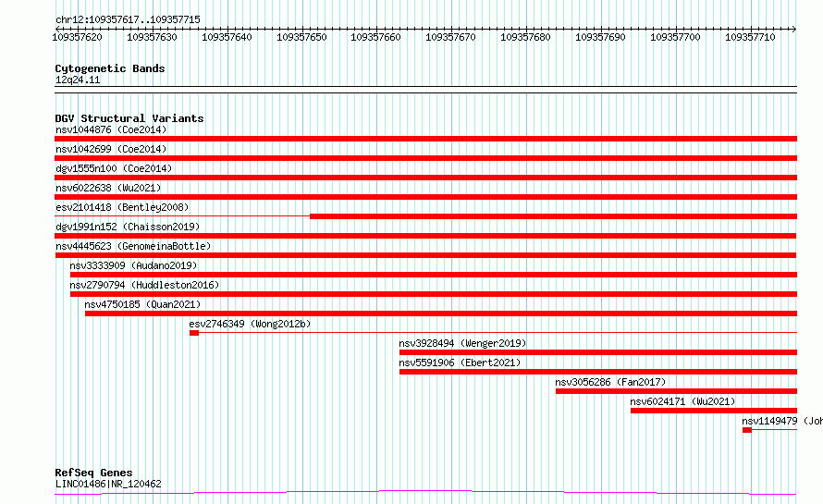Open variant dgv1991n152 (Chaisson2019) label

[128, 227]
